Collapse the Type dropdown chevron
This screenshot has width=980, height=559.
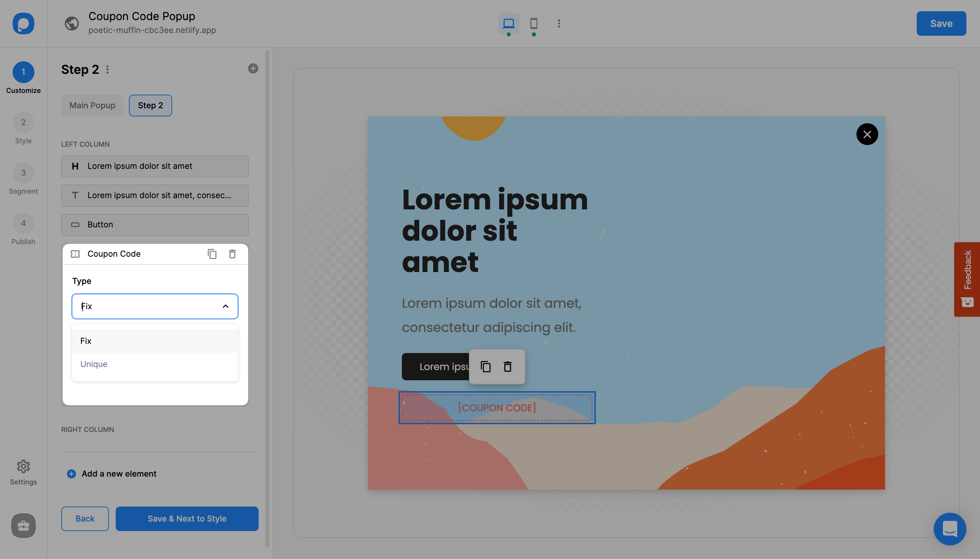pos(225,306)
